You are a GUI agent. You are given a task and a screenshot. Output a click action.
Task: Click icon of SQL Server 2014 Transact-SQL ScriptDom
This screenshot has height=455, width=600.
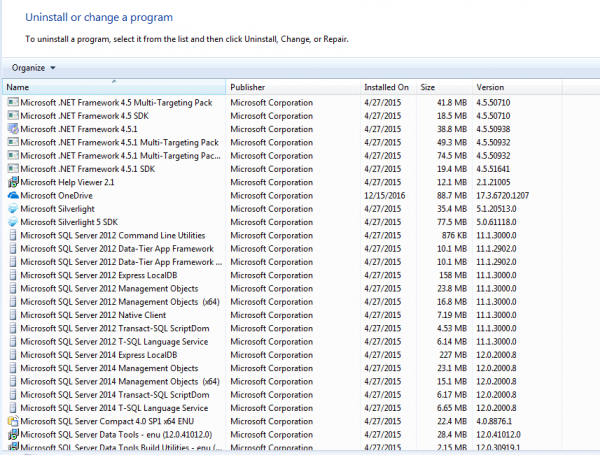pyautogui.click(x=13, y=395)
